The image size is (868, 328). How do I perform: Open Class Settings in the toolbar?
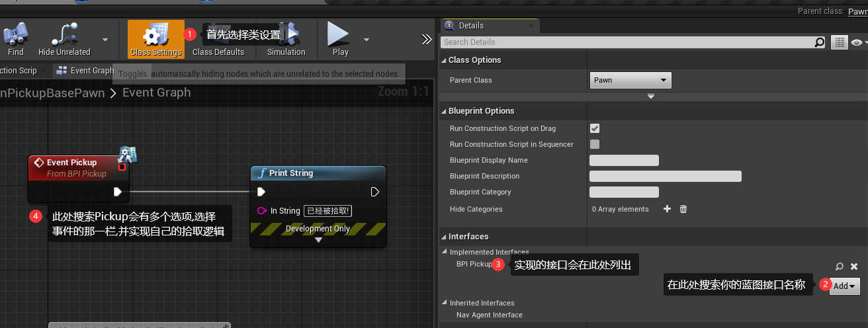(x=155, y=39)
